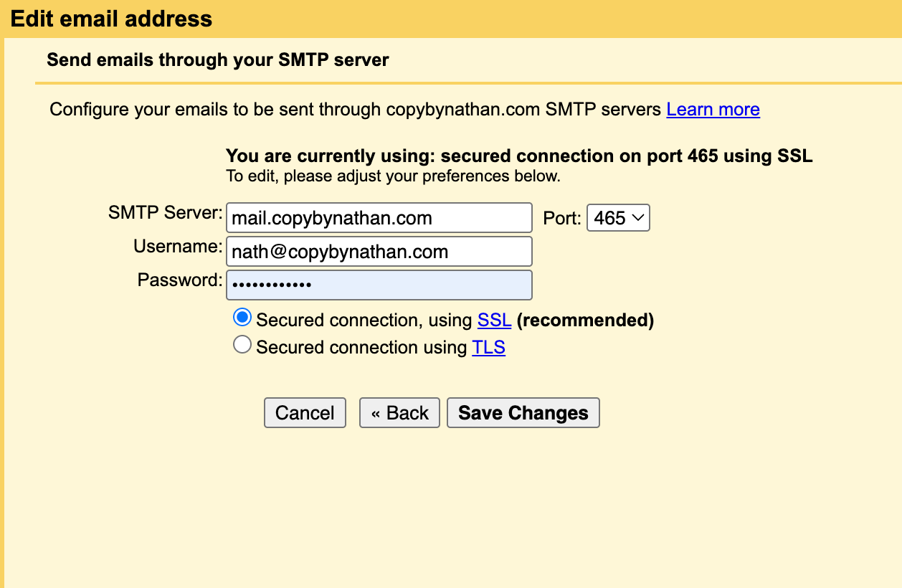
Task: Go back with the « Back button
Action: pos(399,413)
